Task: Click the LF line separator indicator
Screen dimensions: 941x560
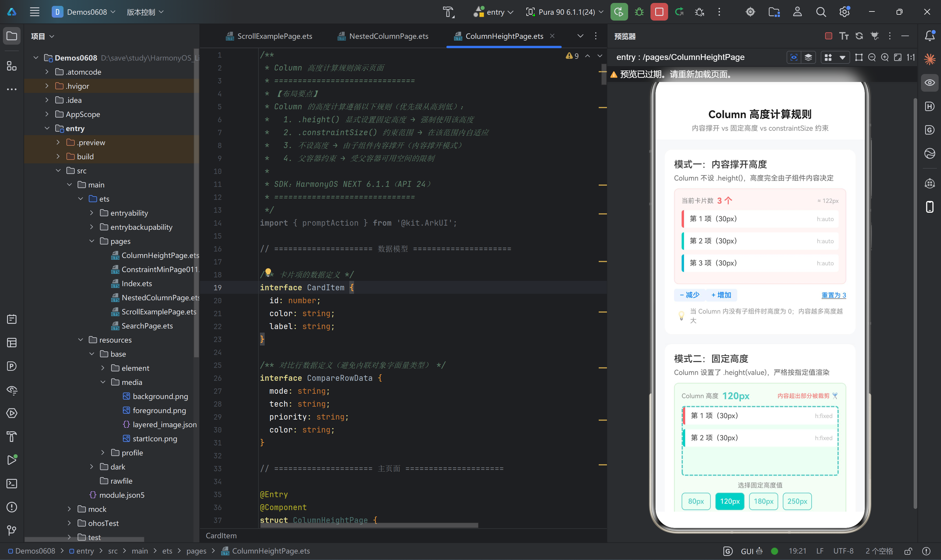Action: 820,551
